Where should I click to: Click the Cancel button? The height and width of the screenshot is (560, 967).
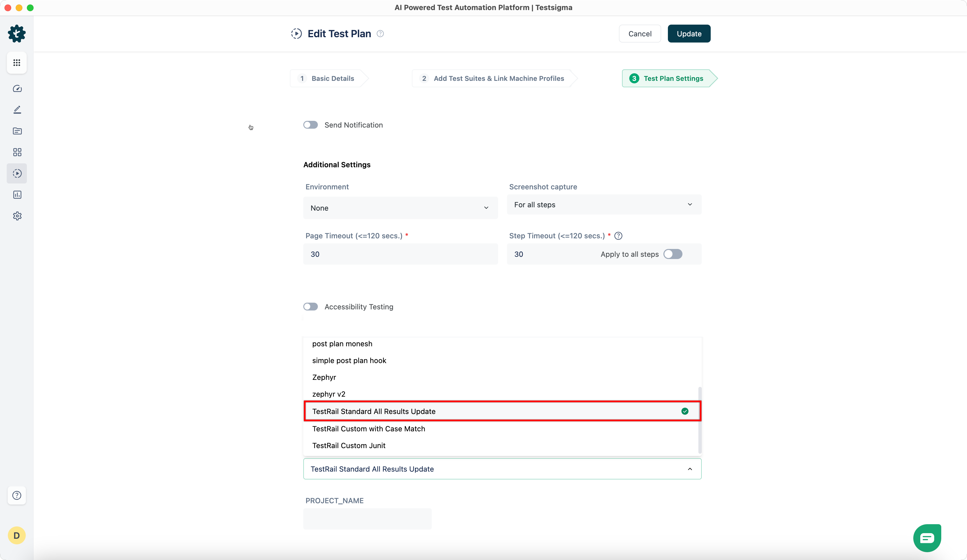coord(640,34)
